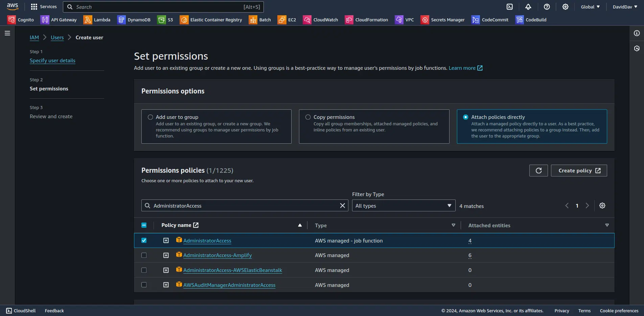Screen dimensions: 644x316
Task: Choose the Copy permissions option
Action: pos(308,117)
